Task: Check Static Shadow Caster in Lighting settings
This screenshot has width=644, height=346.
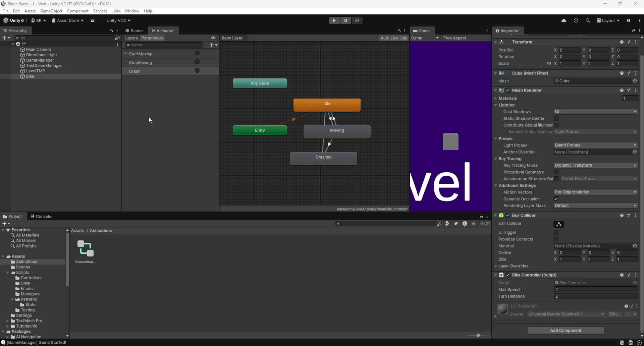Action: (556, 118)
